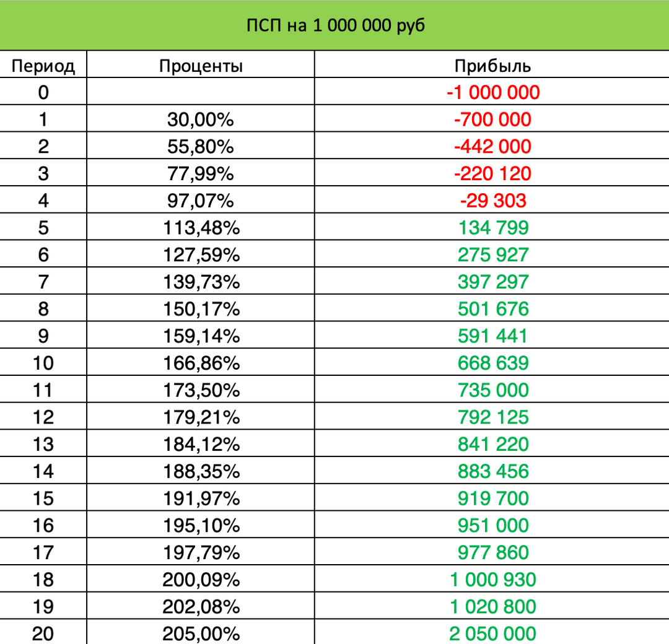Screen dimensions: 669x644
Task: Click the green title cell ПСП на 1 000 000 руб
Action: tap(334, 27)
